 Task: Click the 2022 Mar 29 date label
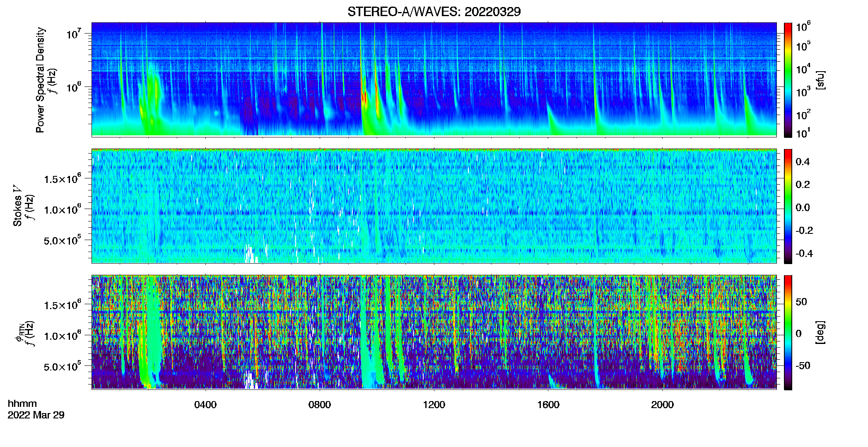(x=36, y=415)
